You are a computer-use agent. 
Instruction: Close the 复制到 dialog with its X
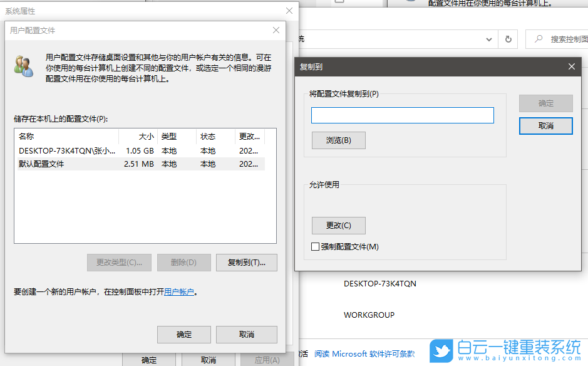[571, 66]
